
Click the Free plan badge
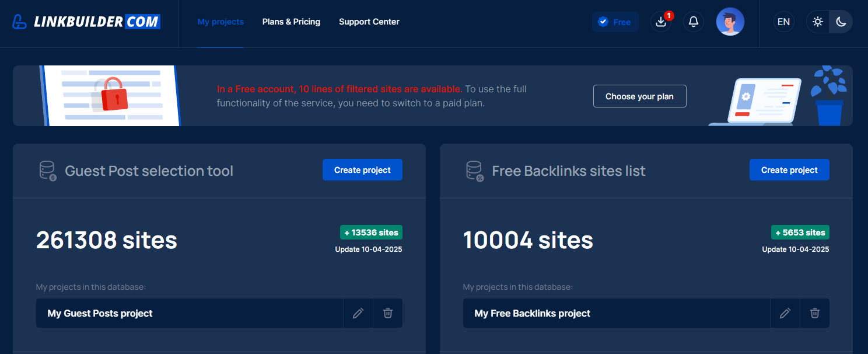click(615, 22)
